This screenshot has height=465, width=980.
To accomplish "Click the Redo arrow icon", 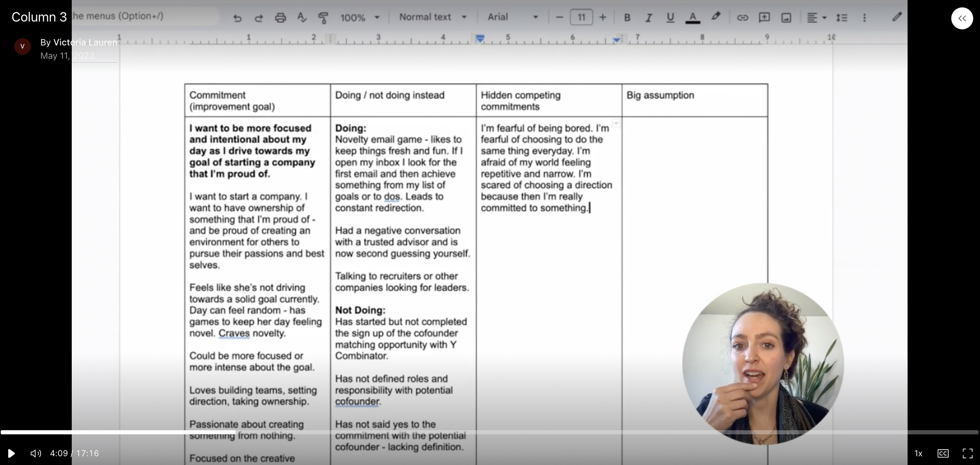I will (259, 18).
